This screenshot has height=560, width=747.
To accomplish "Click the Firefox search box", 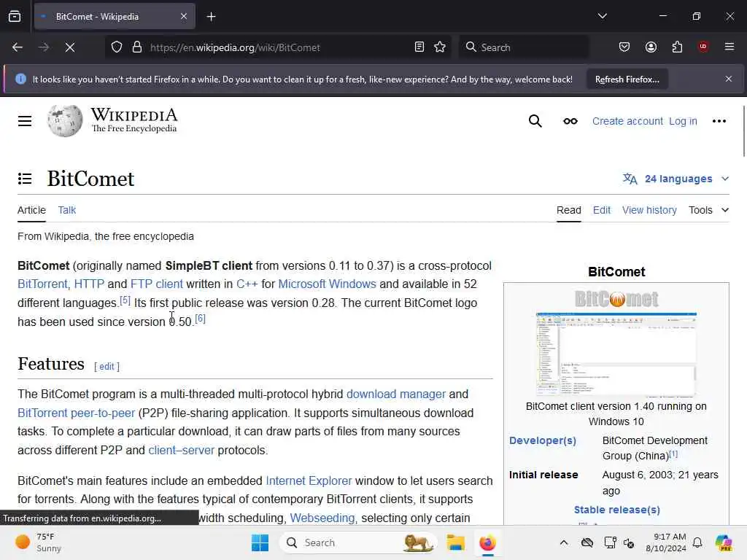I will click(x=524, y=47).
